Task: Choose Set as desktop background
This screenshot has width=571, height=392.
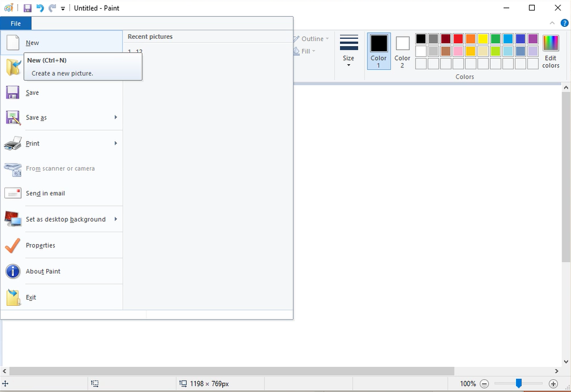Action: (x=62, y=219)
